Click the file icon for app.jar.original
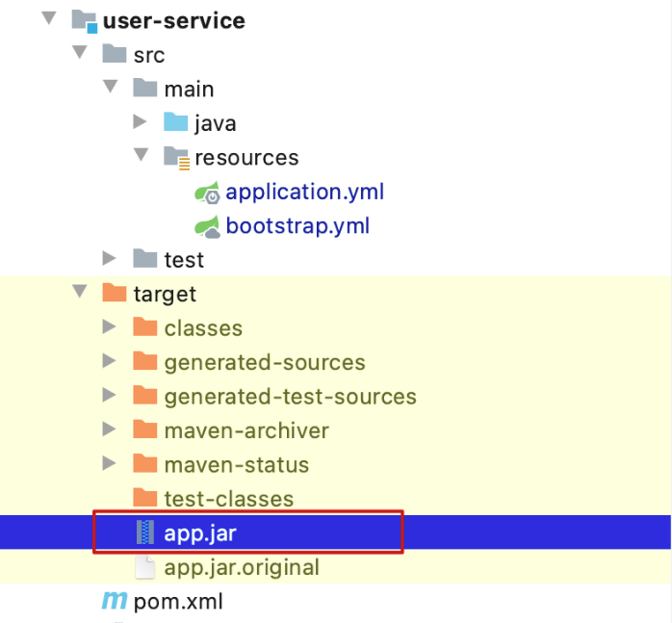The width and height of the screenshot is (672, 623). [x=145, y=567]
